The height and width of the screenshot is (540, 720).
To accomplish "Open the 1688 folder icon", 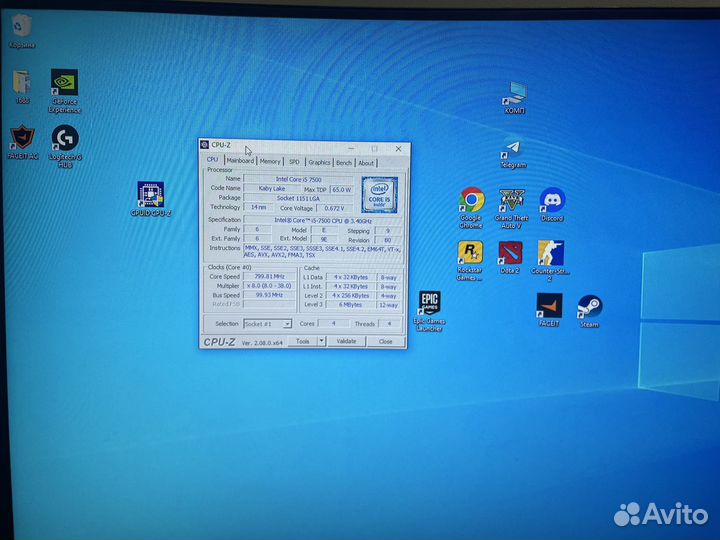I will pos(22,84).
